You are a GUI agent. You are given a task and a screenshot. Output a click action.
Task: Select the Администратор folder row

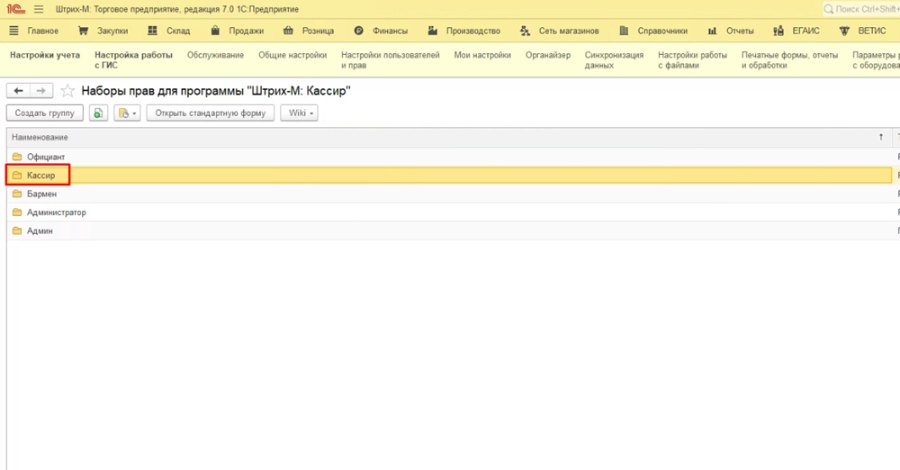click(449, 212)
